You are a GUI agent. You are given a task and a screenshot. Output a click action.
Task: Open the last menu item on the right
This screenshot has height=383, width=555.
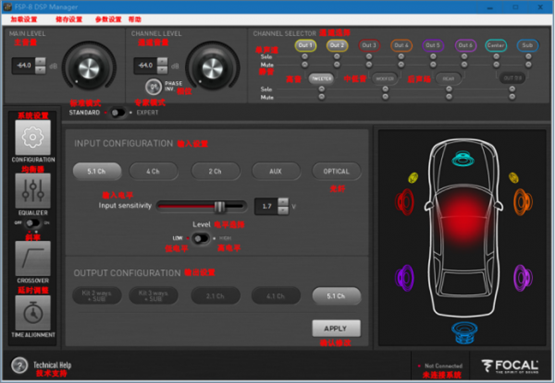[x=135, y=19]
